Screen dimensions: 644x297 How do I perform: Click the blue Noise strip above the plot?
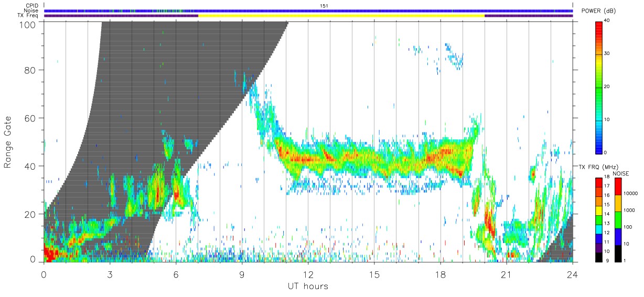pyautogui.click(x=308, y=10)
